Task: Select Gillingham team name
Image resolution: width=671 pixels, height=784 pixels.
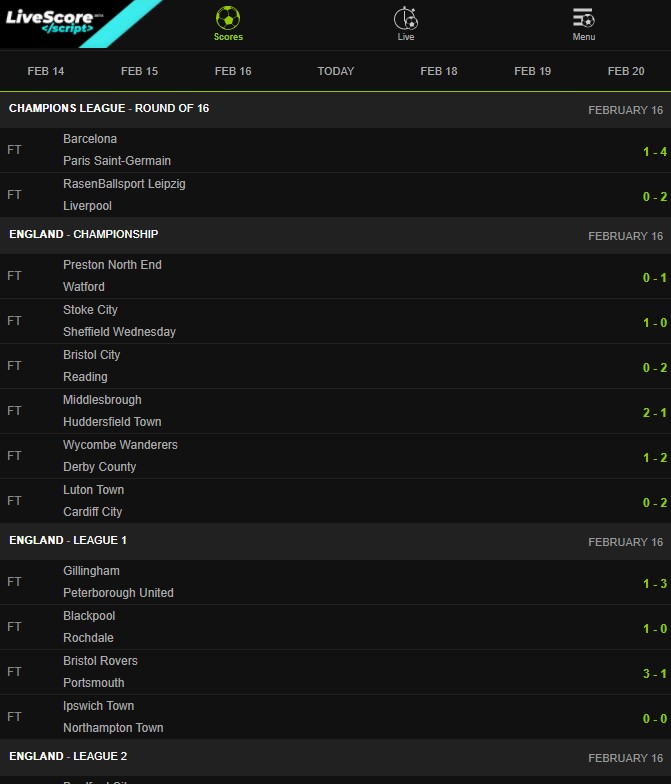Action: pos(92,571)
